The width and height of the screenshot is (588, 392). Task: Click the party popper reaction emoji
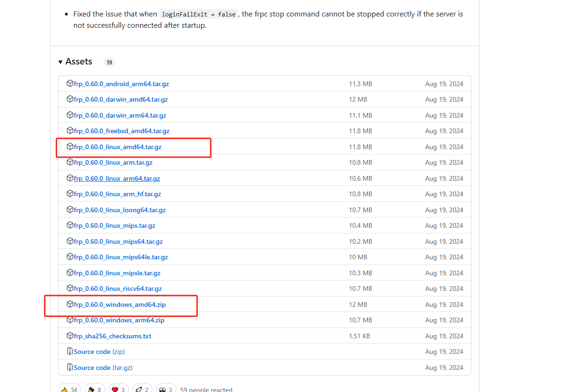[x=91, y=390]
